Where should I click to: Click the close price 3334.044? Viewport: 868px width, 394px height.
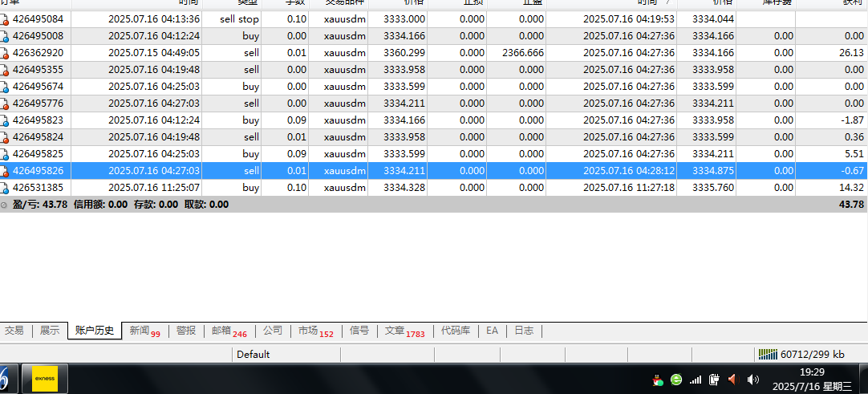[713, 19]
